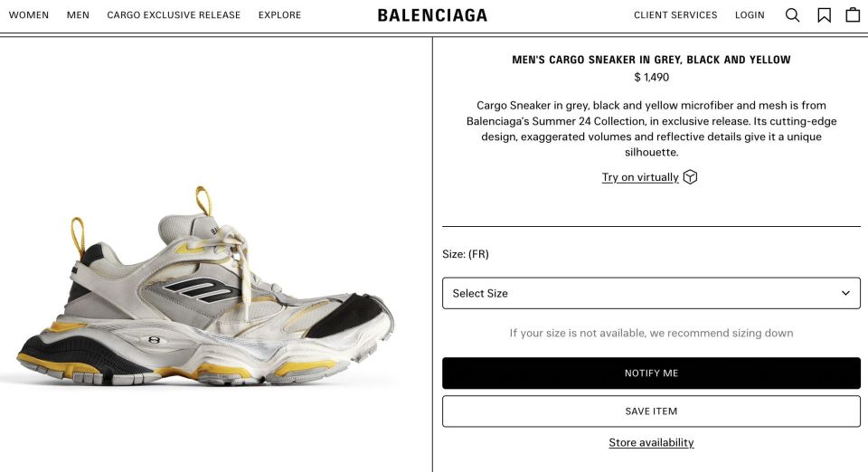The image size is (868, 472).
Task: Click the Notify Me button
Action: (651, 373)
